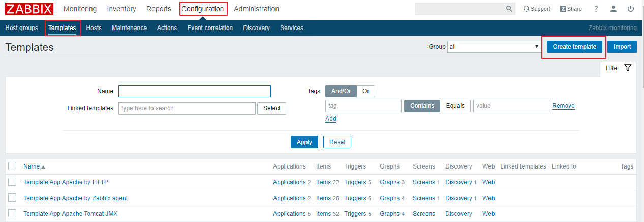644x222 pixels.
Task: Open the Reports menu
Action: point(159,9)
